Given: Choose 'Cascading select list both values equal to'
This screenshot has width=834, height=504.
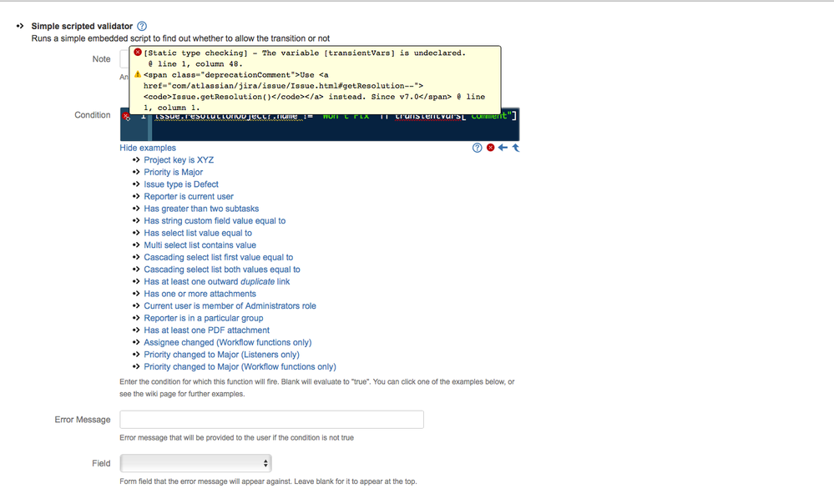Looking at the screenshot, I should coord(222,270).
